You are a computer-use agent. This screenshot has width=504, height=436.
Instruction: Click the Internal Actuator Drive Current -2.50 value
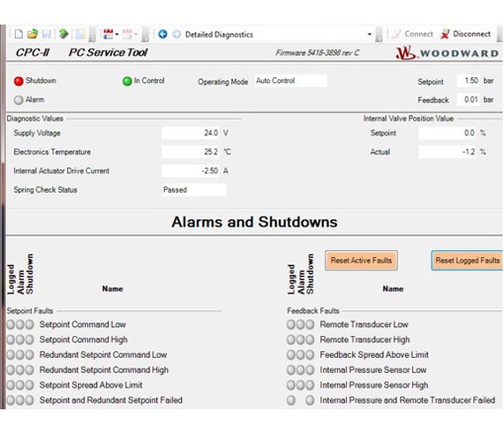coord(191,171)
